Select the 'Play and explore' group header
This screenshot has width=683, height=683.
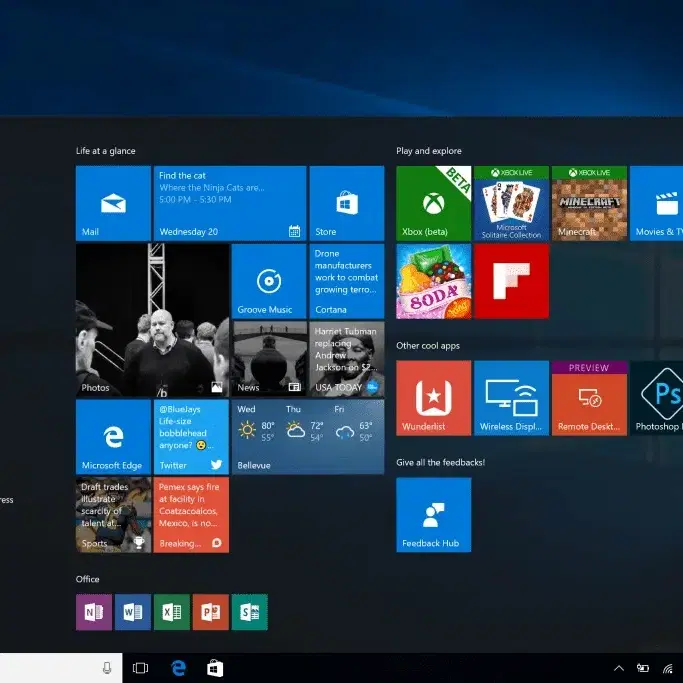coord(429,151)
